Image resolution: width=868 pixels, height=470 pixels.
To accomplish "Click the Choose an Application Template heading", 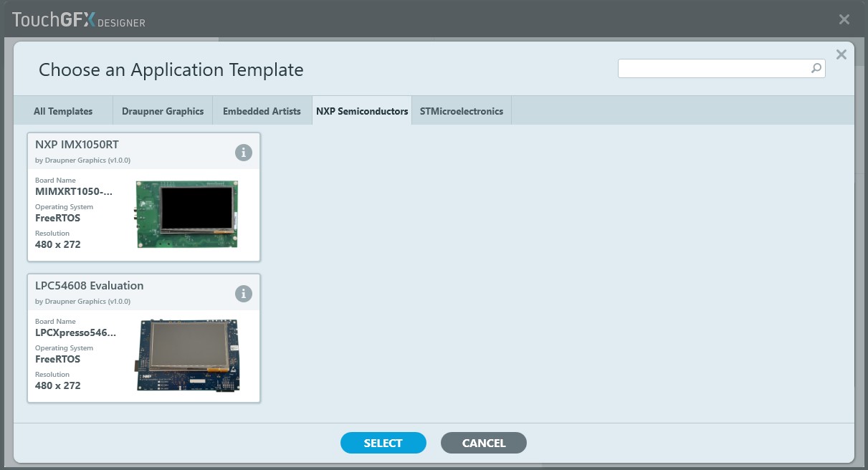I will click(x=171, y=69).
